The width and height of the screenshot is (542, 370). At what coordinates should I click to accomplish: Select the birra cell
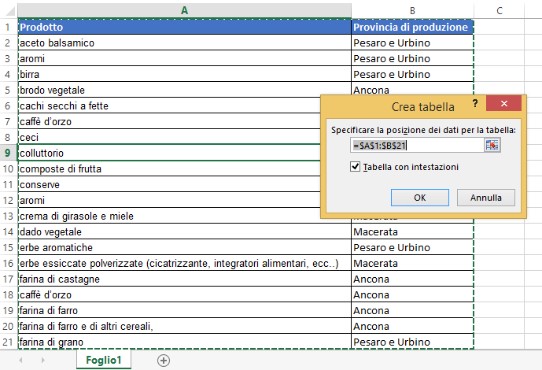pyautogui.click(x=185, y=74)
